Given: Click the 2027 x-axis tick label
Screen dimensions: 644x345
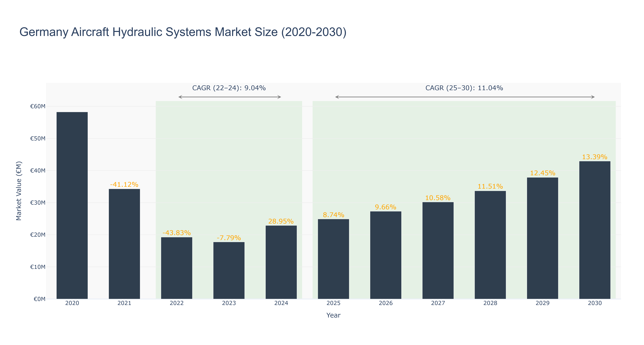Looking at the screenshot, I should (x=438, y=303).
